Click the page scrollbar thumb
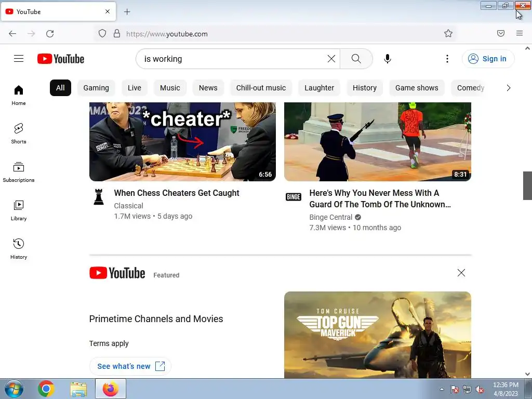This screenshot has width=532, height=399. (527, 186)
